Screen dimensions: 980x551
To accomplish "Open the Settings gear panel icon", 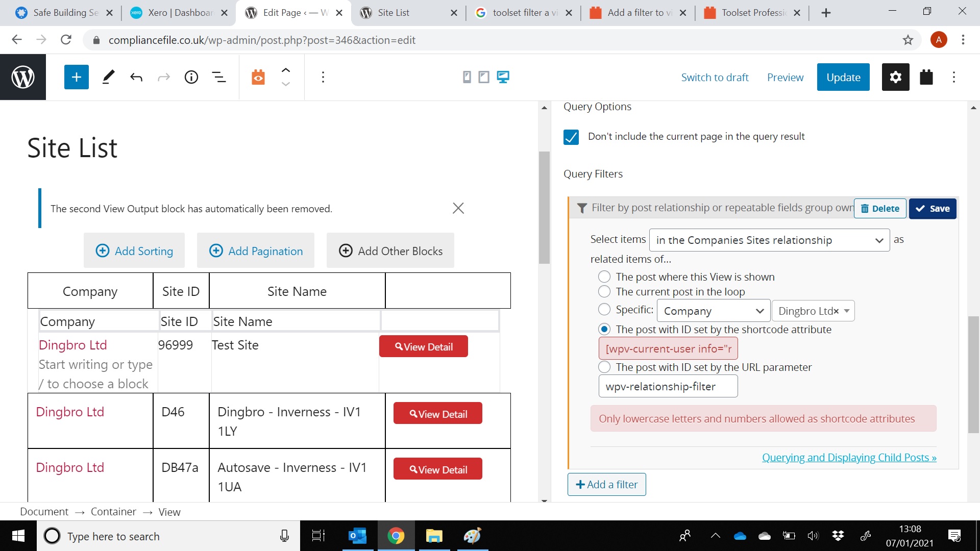I will [x=895, y=77].
